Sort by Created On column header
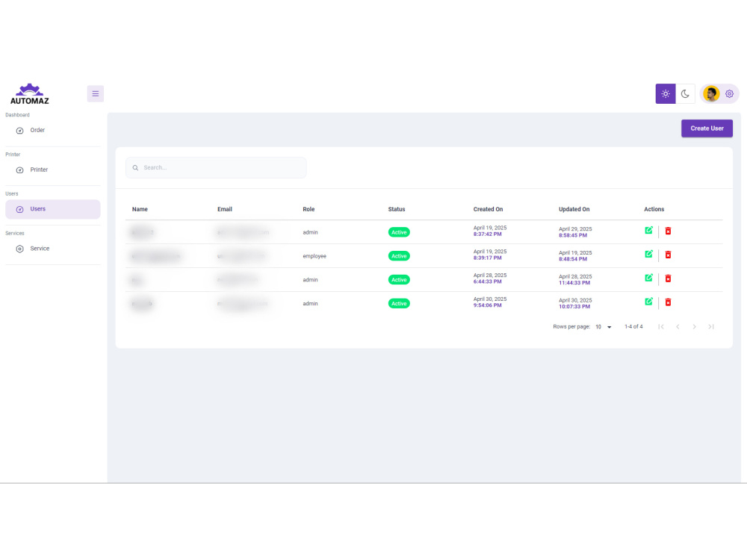Screen dimensions: 747x560 coord(488,210)
